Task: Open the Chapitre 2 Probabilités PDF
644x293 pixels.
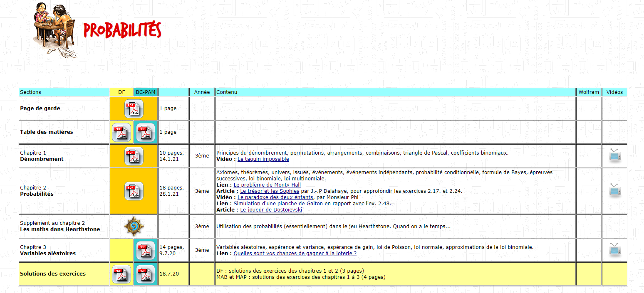Action: pyautogui.click(x=134, y=191)
